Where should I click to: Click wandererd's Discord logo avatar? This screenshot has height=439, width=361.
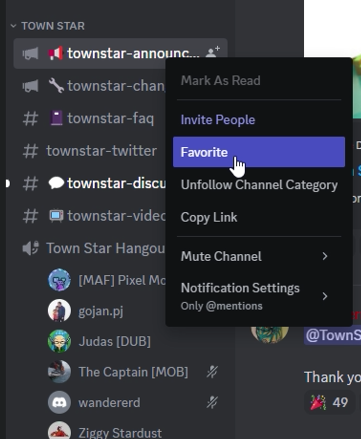click(x=59, y=403)
